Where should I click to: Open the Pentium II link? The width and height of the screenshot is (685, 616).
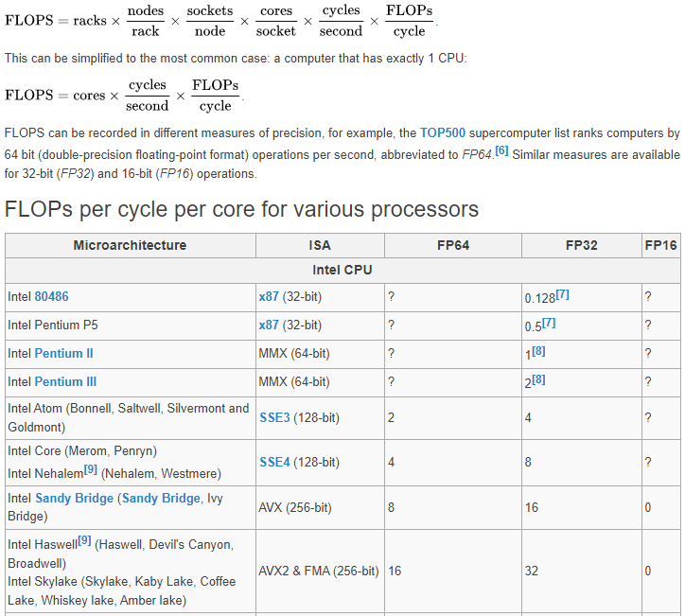tap(63, 354)
